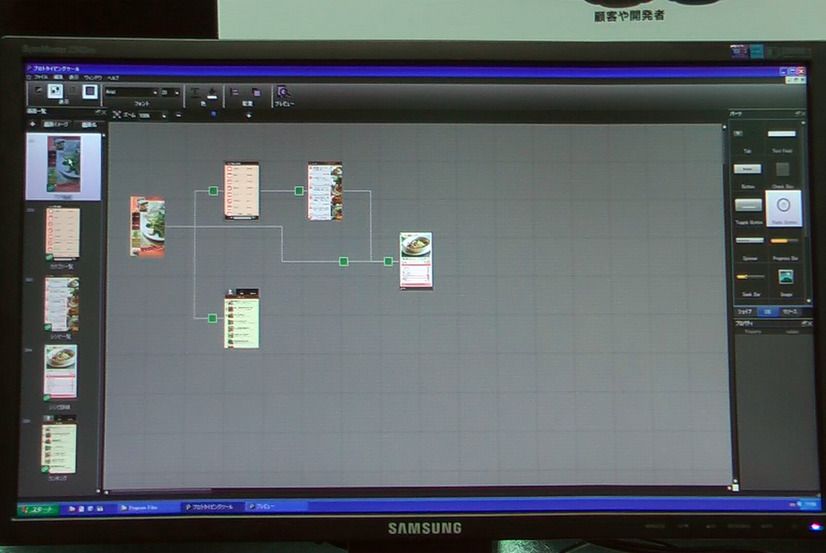This screenshot has height=553, width=826.
Task: Select the カテゴリ一覧 screen thumbnail
Action: 62,233
